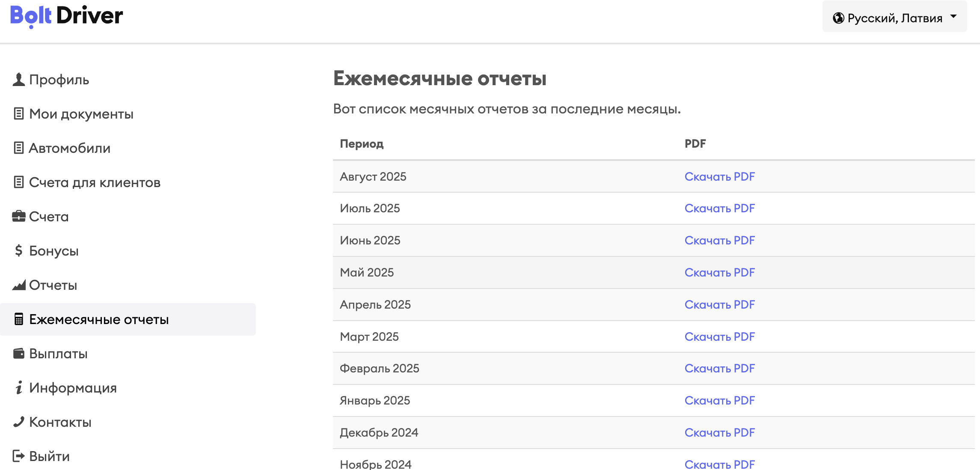Sort by the Период column header
The image size is (980, 470).
tap(362, 144)
